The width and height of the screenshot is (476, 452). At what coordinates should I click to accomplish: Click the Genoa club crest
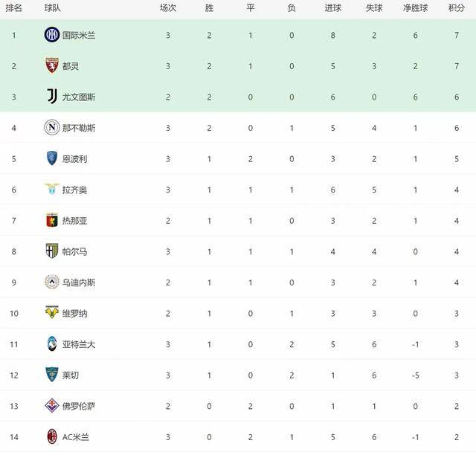click(x=51, y=220)
